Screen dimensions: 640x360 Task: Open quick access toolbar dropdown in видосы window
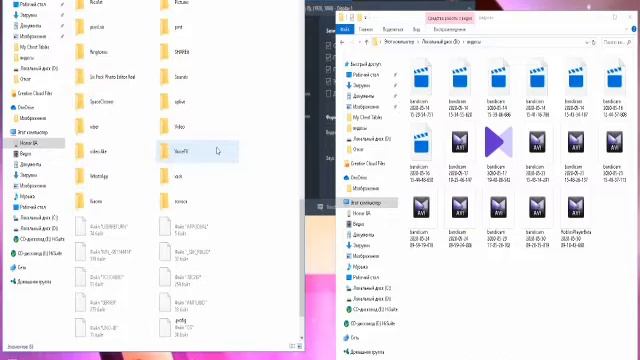click(365, 18)
